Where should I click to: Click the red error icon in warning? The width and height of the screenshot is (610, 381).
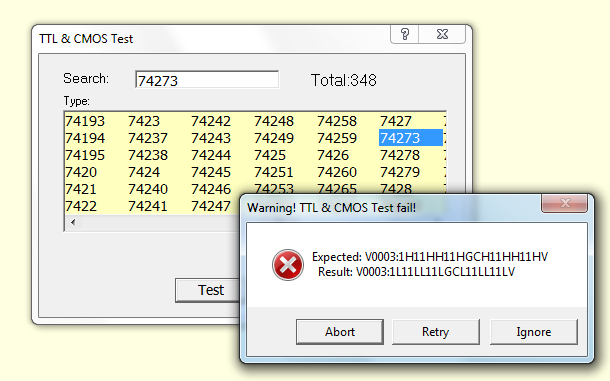pos(287,265)
